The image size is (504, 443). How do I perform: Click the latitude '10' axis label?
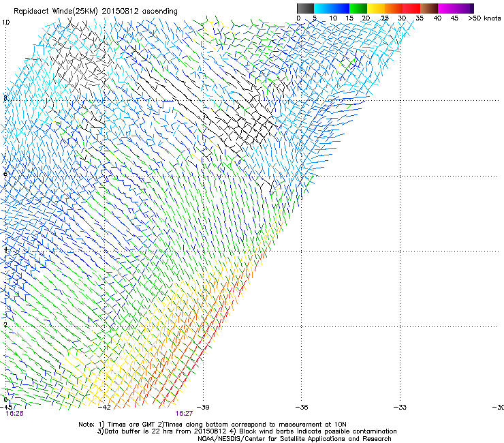[x=5, y=22]
